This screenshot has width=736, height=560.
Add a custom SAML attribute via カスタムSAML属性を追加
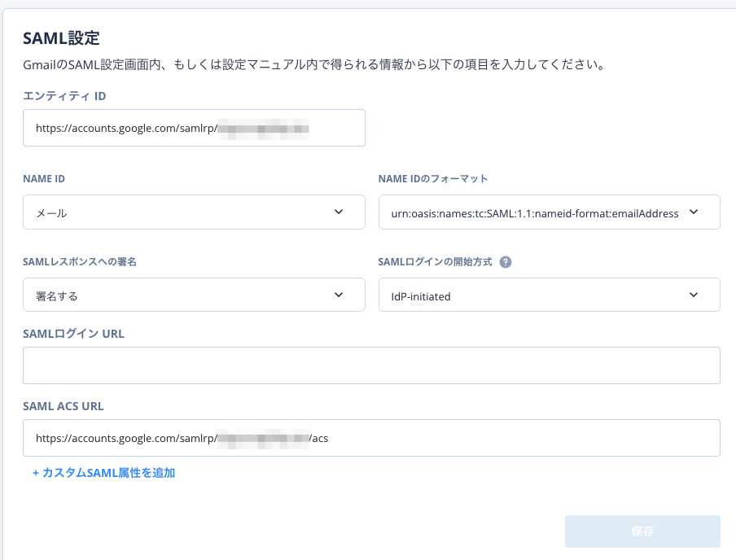[103, 472]
